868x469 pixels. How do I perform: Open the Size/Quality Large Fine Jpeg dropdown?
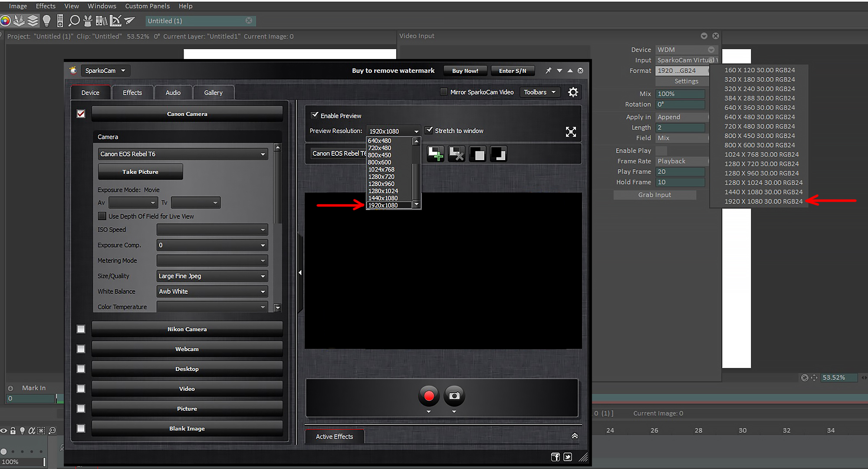212,276
